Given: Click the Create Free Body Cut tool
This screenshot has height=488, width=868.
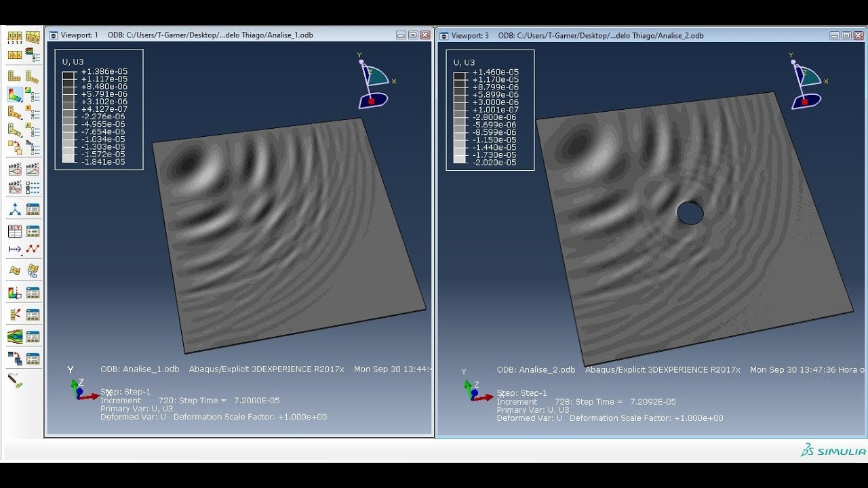Looking at the screenshot, I should click(15, 314).
